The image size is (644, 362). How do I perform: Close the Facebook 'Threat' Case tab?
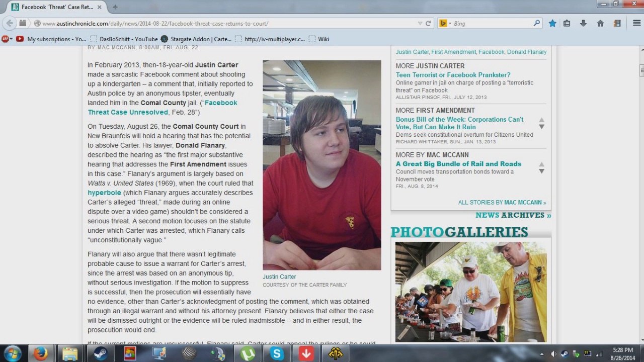point(99,7)
